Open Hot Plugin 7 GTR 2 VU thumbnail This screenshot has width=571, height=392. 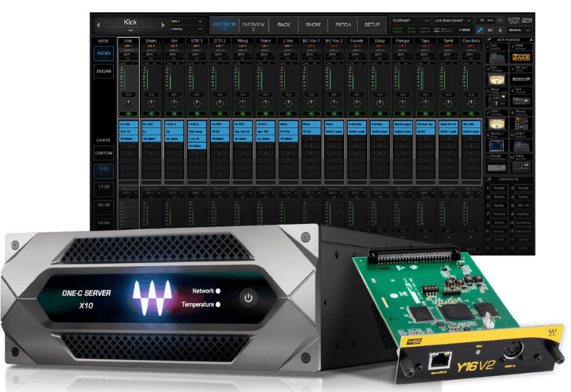[x=497, y=124]
